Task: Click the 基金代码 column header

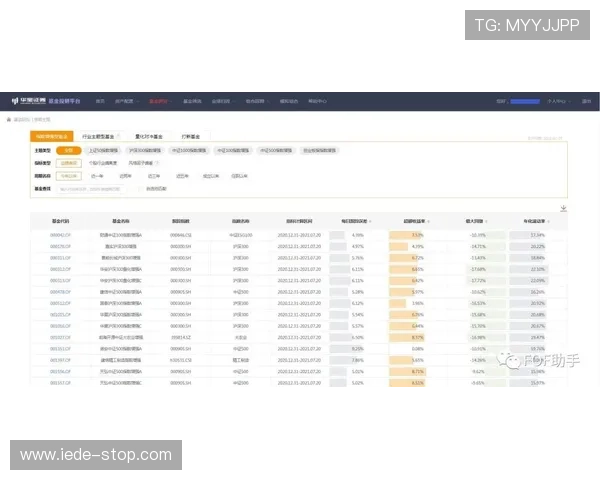Action: [x=60, y=221]
